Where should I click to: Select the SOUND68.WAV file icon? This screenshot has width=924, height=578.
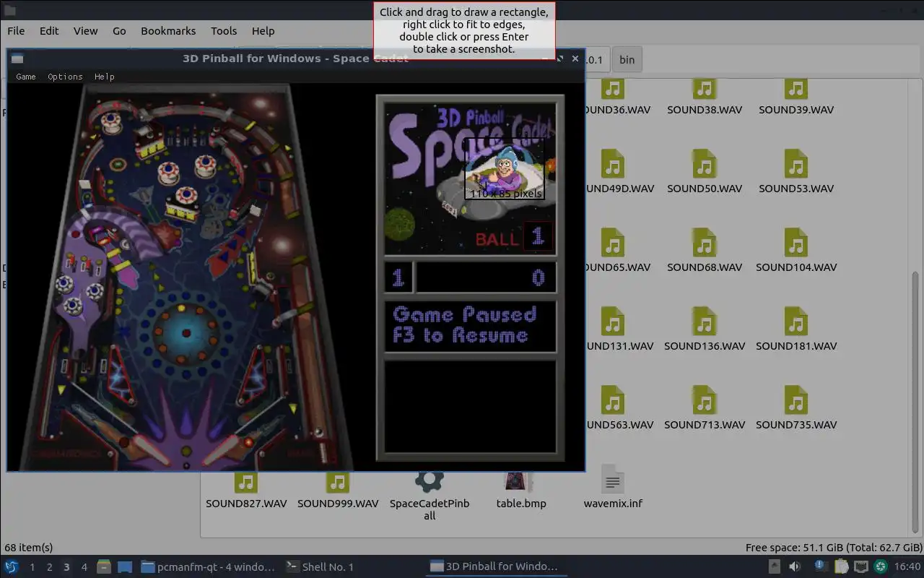tap(705, 243)
